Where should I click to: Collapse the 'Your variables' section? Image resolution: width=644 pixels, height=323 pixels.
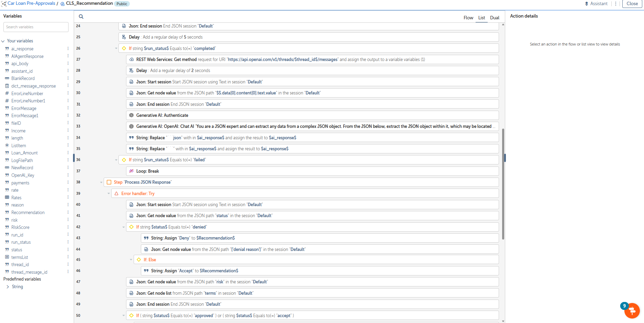coord(3,41)
